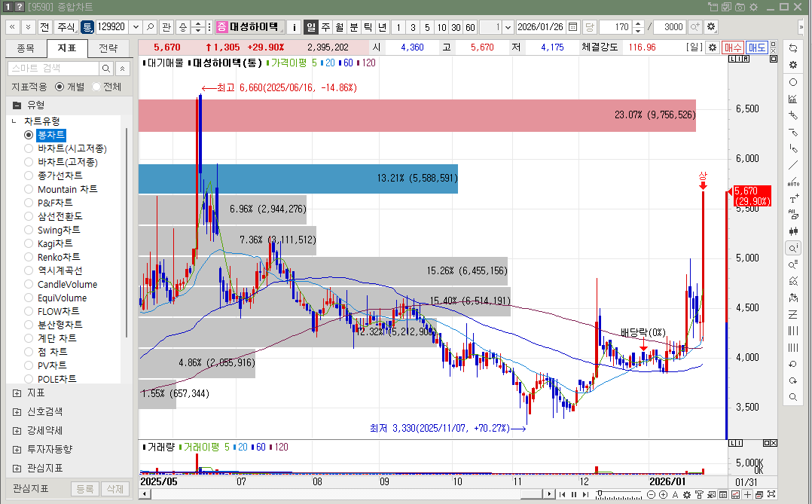Select the circle drawing tool in right toolbar
Screen dimensions: 812x504
pos(793,82)
